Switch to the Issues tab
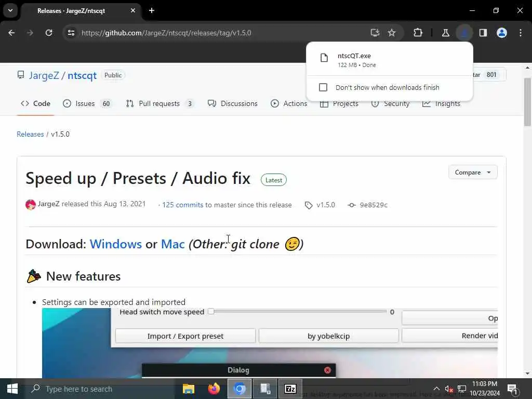This screenshot has height=399, width=532. pyautogui.click(x=87, y=103)
